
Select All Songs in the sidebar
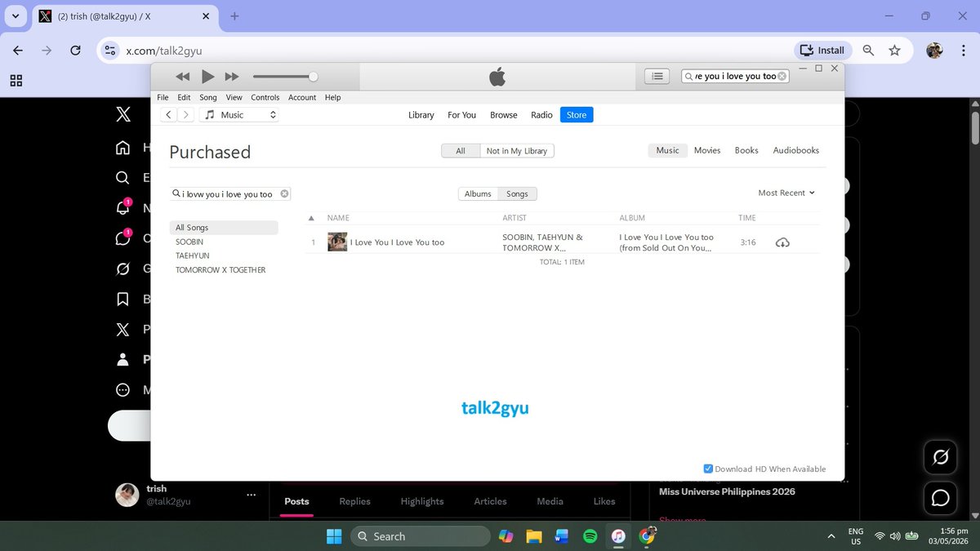click(x=224, y=228)
